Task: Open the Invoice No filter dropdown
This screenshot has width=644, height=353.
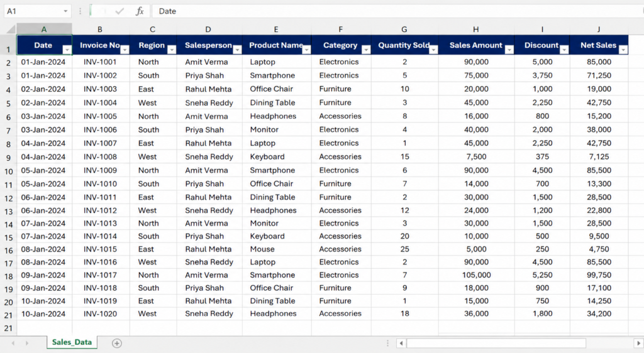Action: pos(125,50)
